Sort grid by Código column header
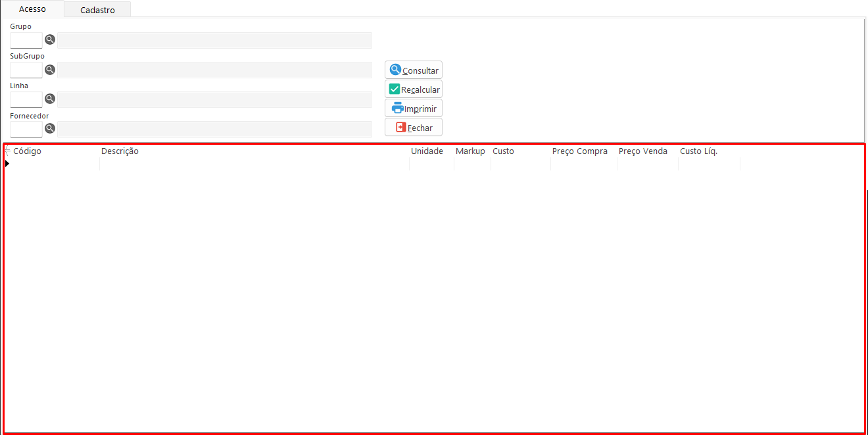 point(27,151)
